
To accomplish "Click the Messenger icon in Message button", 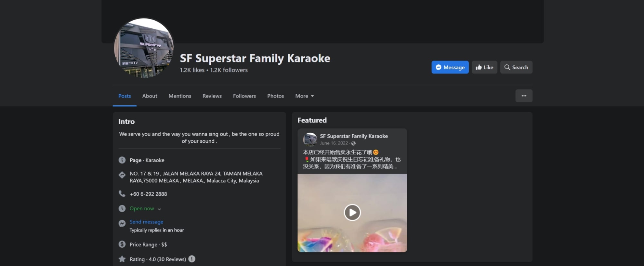I will click(438, 67).
